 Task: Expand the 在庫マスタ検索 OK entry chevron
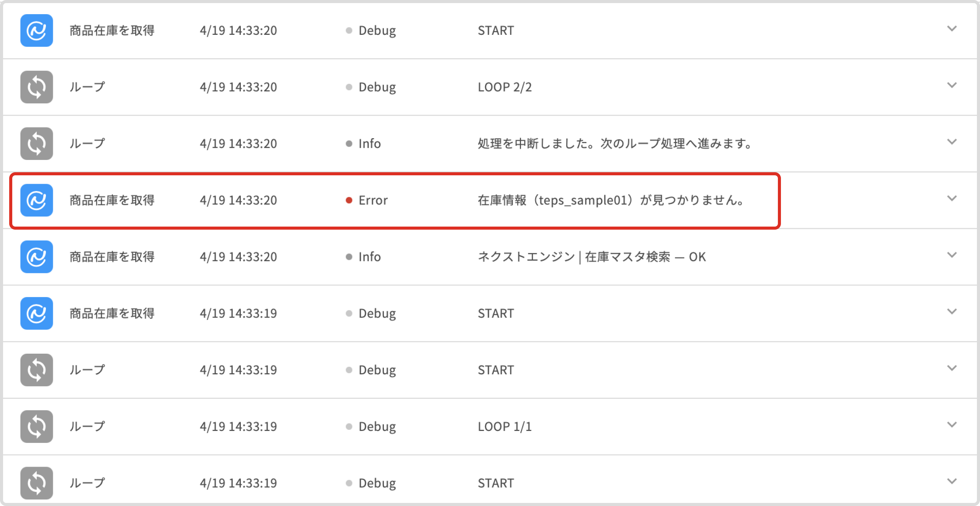coord(952,255)
